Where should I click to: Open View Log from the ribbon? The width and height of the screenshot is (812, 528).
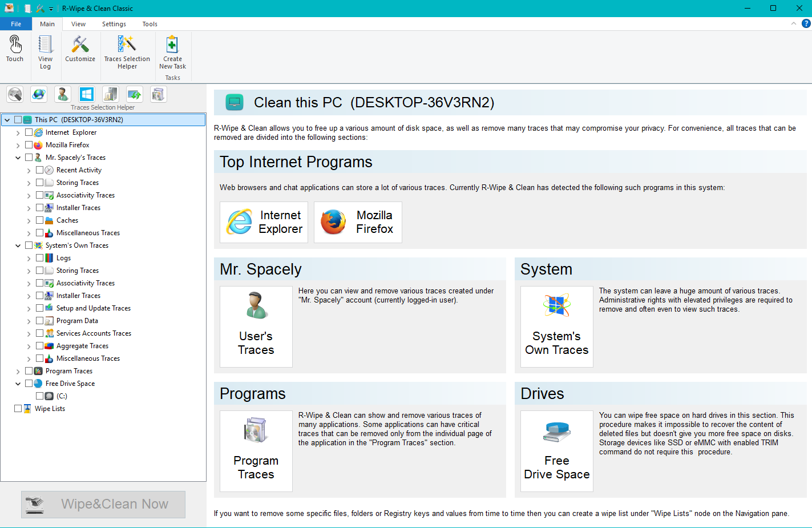point(45,52)
